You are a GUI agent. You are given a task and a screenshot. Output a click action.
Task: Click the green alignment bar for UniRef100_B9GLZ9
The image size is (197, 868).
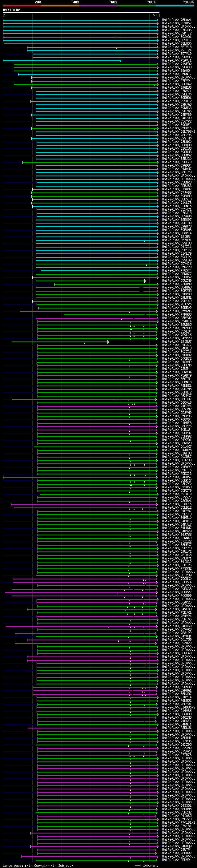click(x=90, y=162)
